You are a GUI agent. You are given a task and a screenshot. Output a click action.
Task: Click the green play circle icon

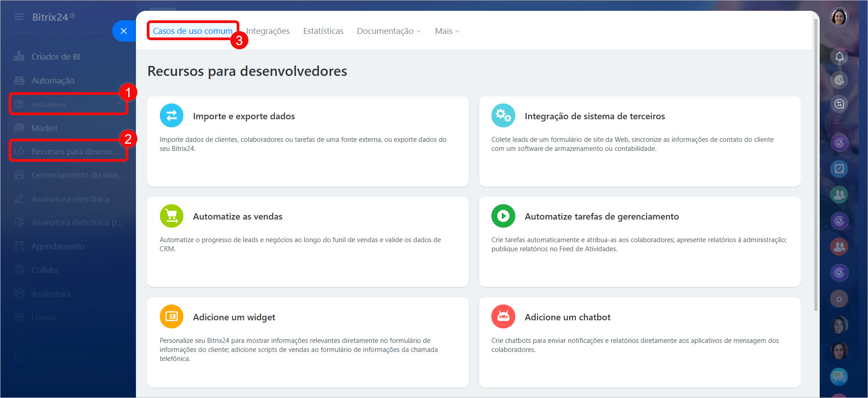click(x=503, y=216)
